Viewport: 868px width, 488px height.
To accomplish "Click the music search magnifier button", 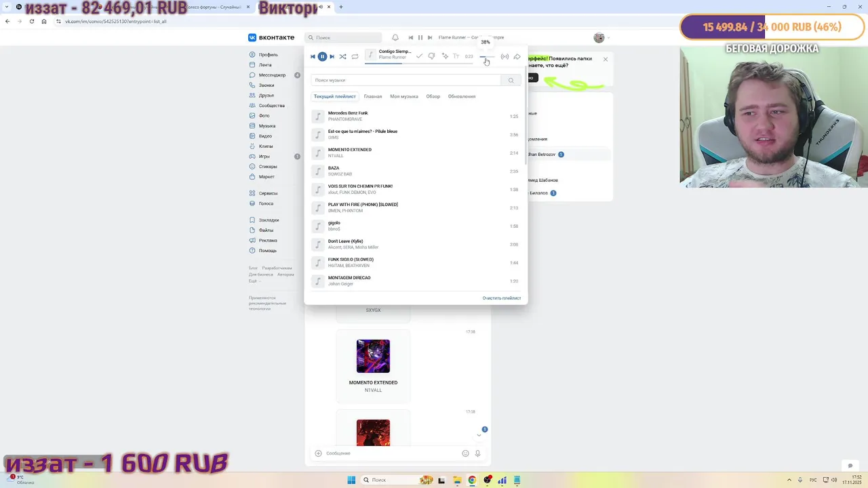I will [511, 80].
